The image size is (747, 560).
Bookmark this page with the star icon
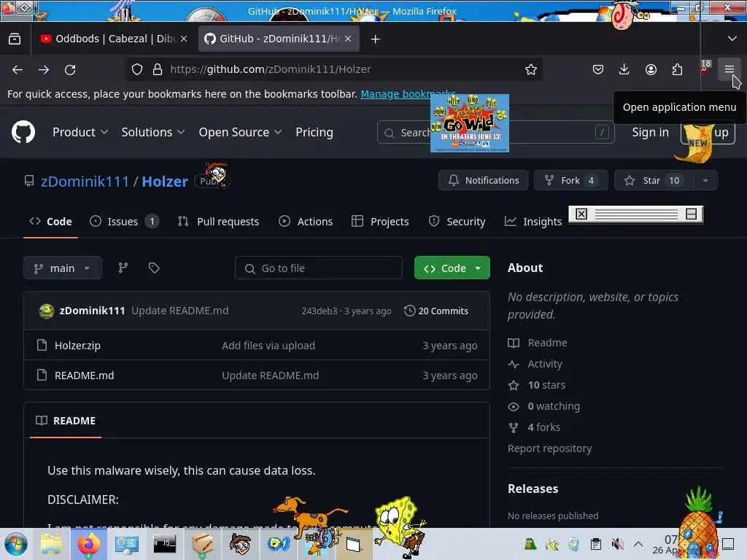click(x=531, y=69)
